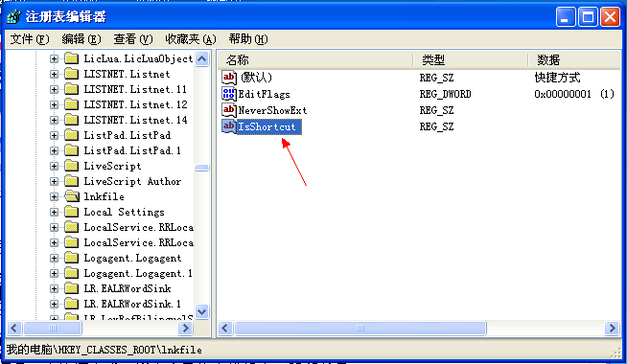Click the (默认) string value icon

pyautogui.click(x=229, y=78)
